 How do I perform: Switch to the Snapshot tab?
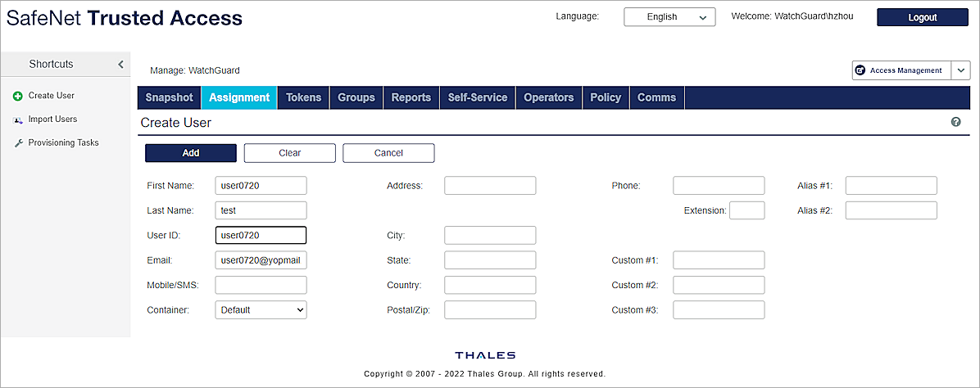pyautogui.click(x=170, y=97)
